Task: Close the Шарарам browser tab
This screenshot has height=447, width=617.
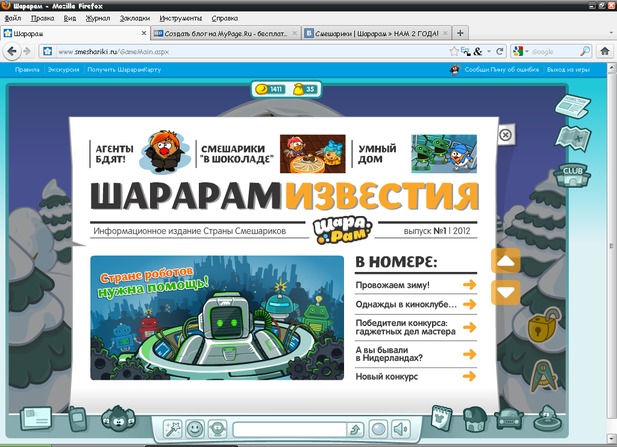Action: 144,33
